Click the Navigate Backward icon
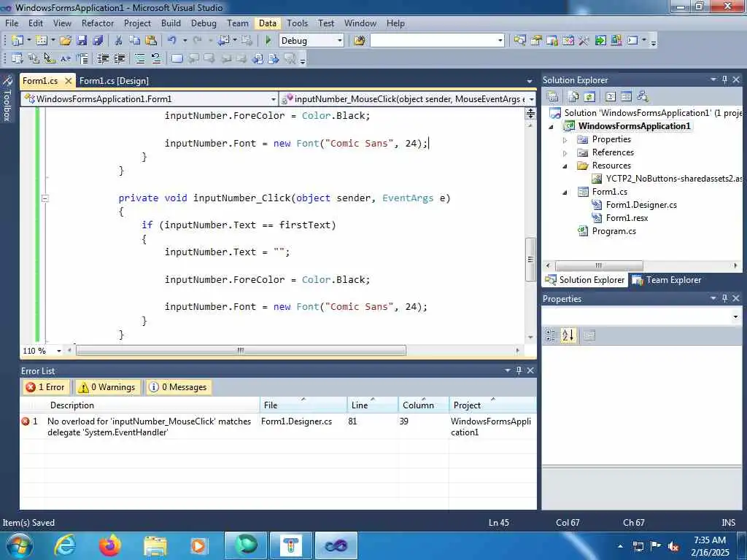The height and width of the screenshot is (560, 747). [224, 41]
